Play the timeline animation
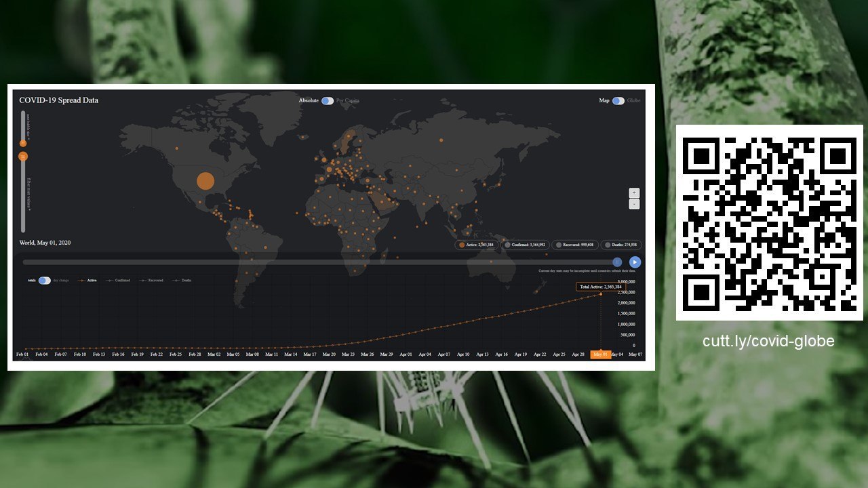 (x=635, y=262)
